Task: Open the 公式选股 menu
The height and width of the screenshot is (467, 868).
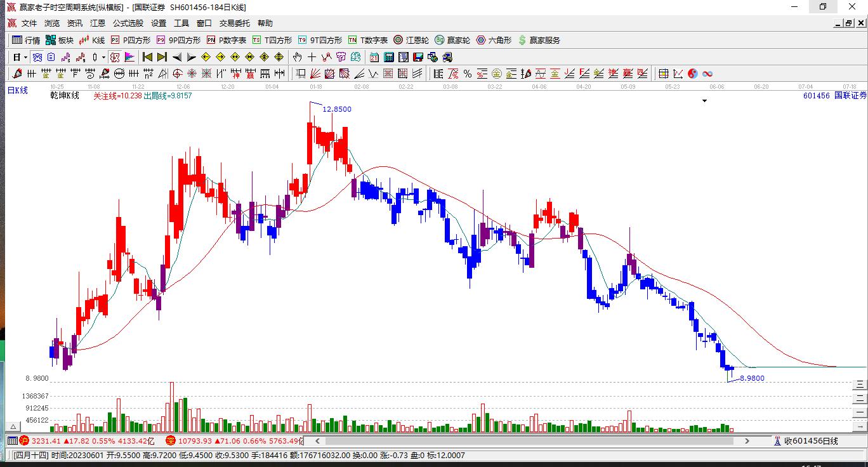Action: [x=128, y=23]
